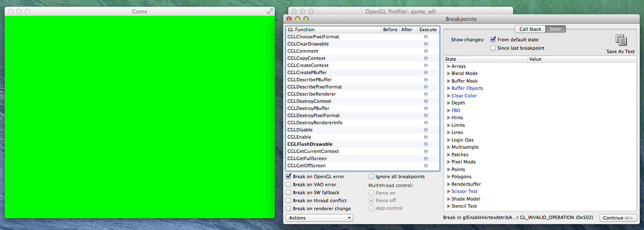Expand the Arrays state group
The width and height of the screenshot is (644, 230).
click(x=449, y=66)
